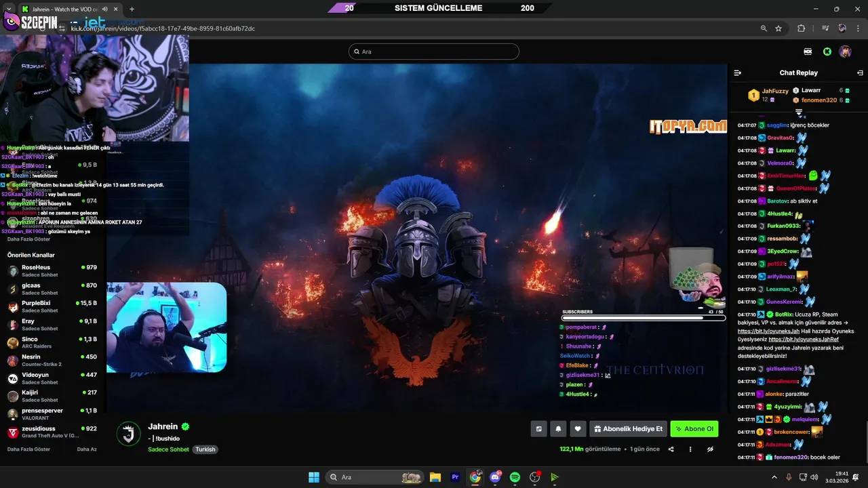Open the Chrome three-dot menu
868x488 pixels.
(859, 28)
